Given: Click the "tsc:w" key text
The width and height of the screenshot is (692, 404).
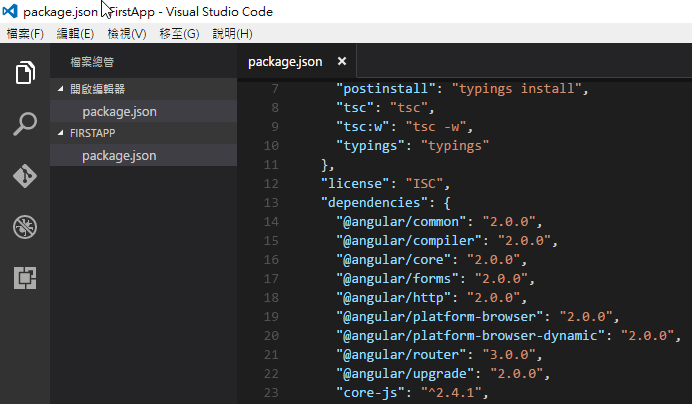Looking at the screenshot, I should pos(363,127).
